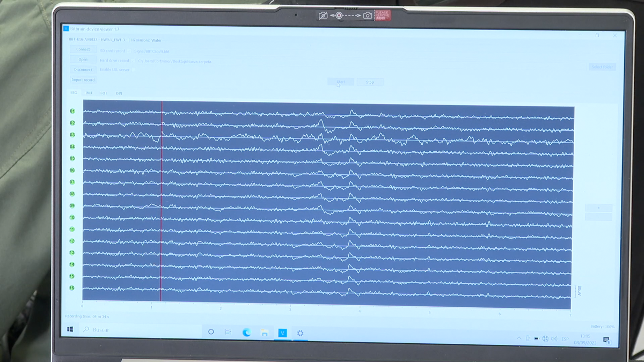This screenshot has height=362, width=644.
Task: Click the channel 16 green badge
Action: (72, 288)
